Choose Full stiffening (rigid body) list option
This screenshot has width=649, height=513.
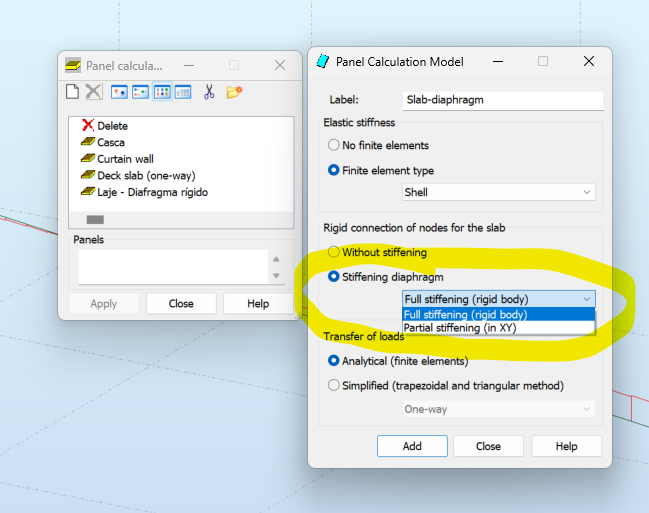click(x=499, y=314)
